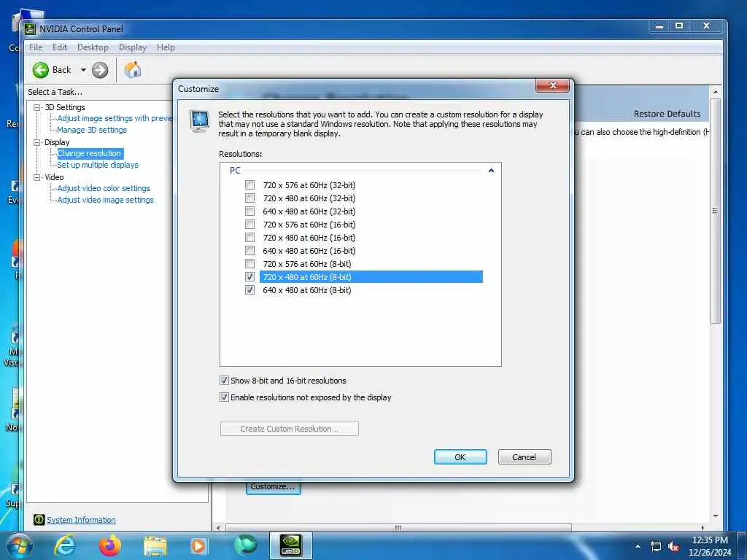
Task: Toggle Show 8-bit and 16-bit resolutions
Action: [224, 381]
